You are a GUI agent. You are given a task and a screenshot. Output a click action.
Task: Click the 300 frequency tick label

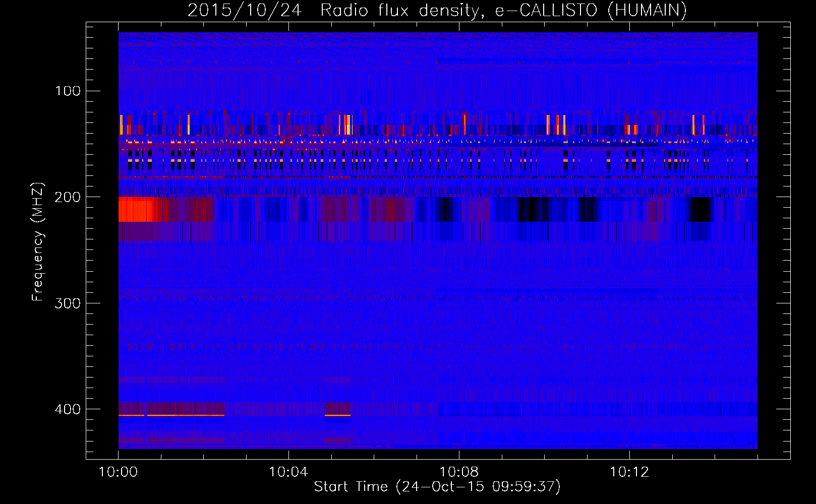click(68, 303)
